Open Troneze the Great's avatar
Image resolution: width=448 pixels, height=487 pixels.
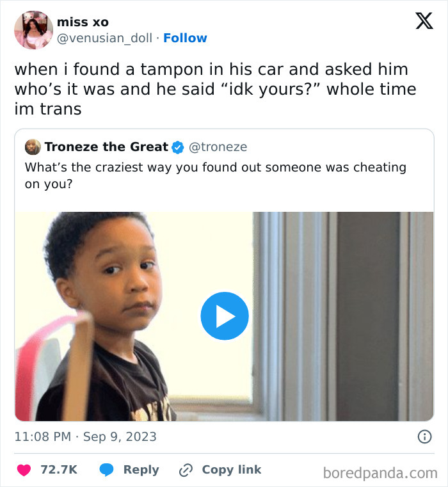click(x=33, y=147)
